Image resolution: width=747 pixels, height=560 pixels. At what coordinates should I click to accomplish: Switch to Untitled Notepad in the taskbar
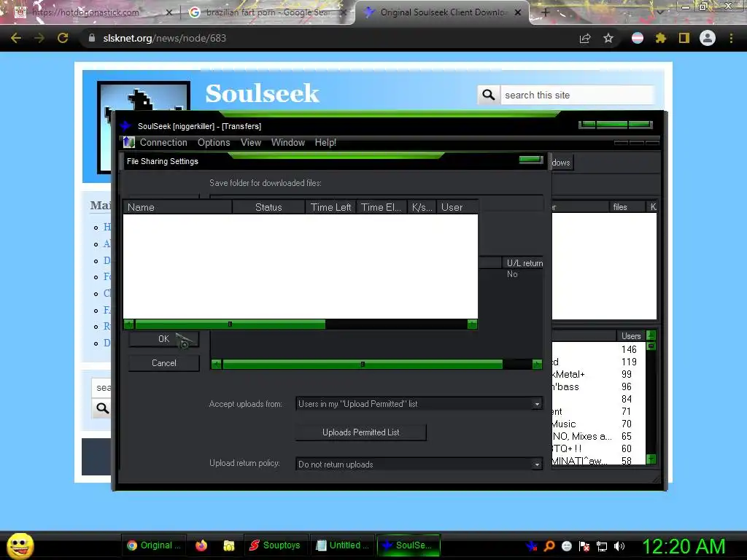(x=343, y=545)
